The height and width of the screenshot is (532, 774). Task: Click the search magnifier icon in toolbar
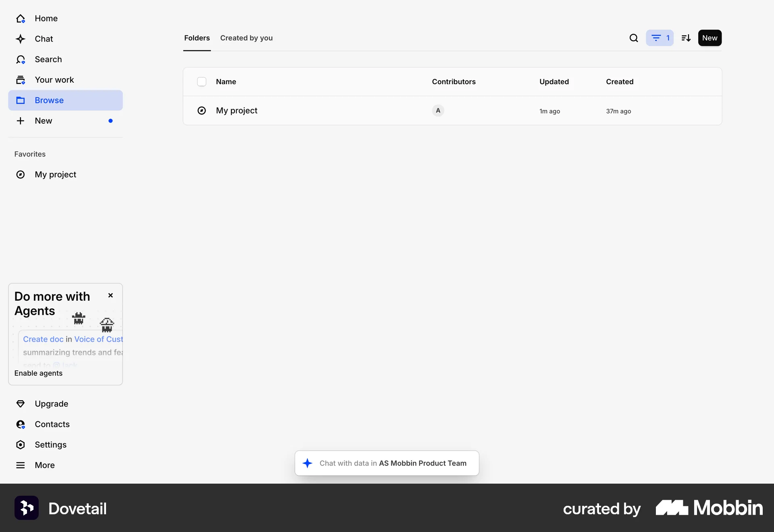634,38
